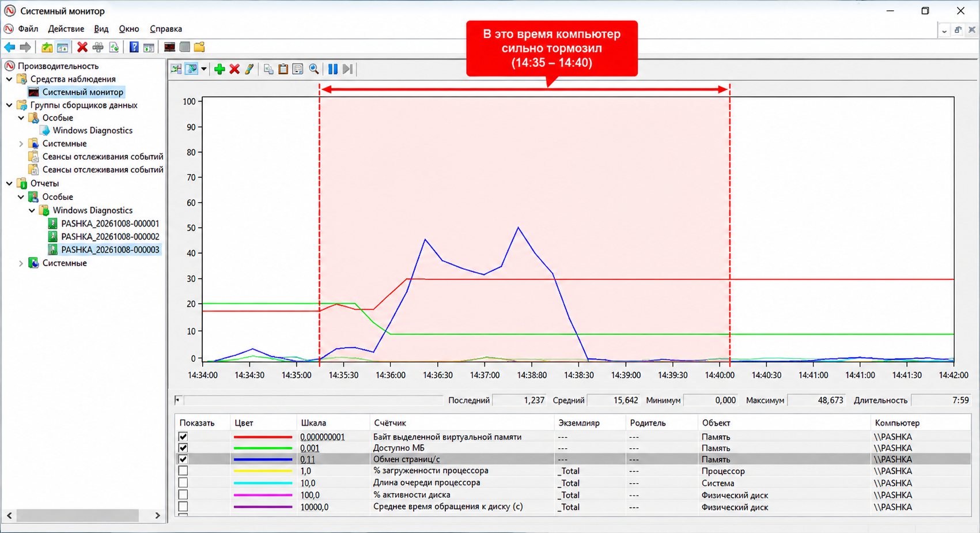The image size is (980, 533).
Task: Click the yellow folder icon in the main toolbar
Action: 199,47
